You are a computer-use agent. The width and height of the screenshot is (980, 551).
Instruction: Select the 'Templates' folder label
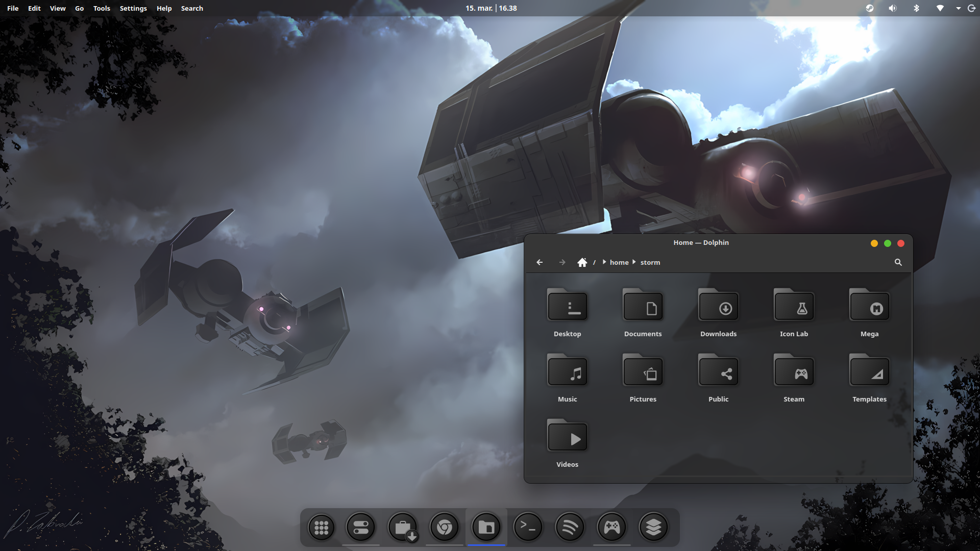[869, 399]
